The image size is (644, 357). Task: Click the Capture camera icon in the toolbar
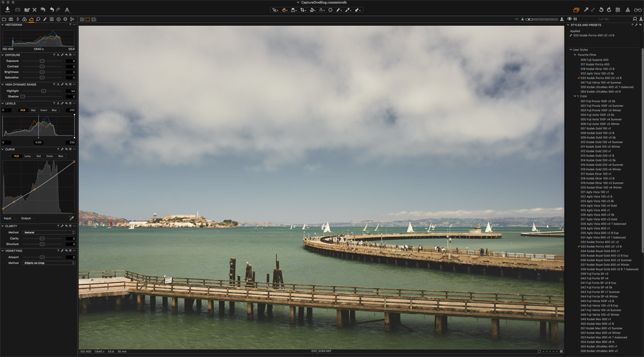17,10
